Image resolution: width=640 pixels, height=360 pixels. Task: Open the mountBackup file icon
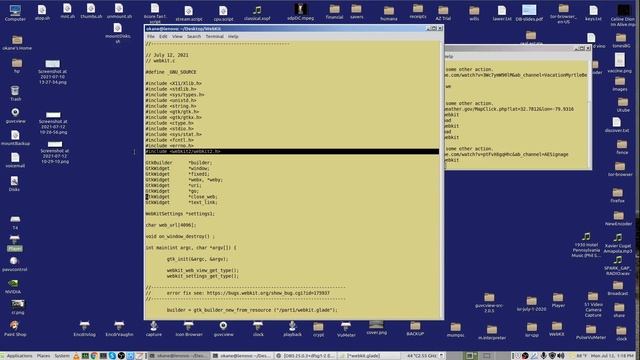tap(15, 138)
